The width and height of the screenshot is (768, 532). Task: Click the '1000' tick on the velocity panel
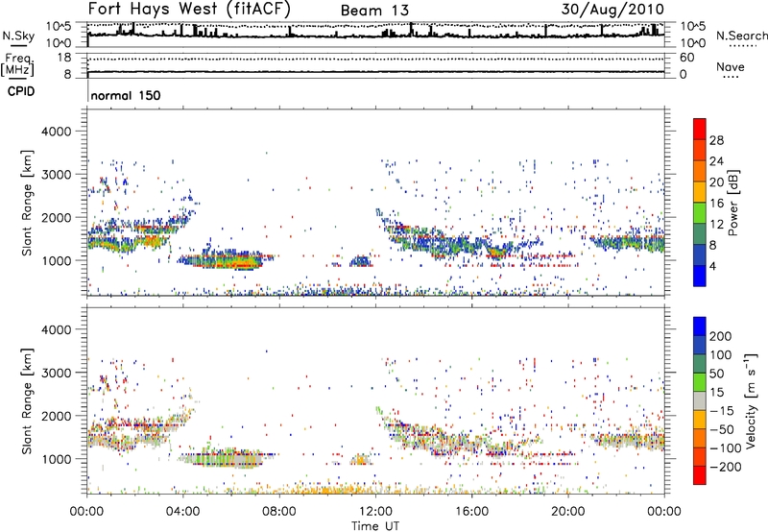57,459
